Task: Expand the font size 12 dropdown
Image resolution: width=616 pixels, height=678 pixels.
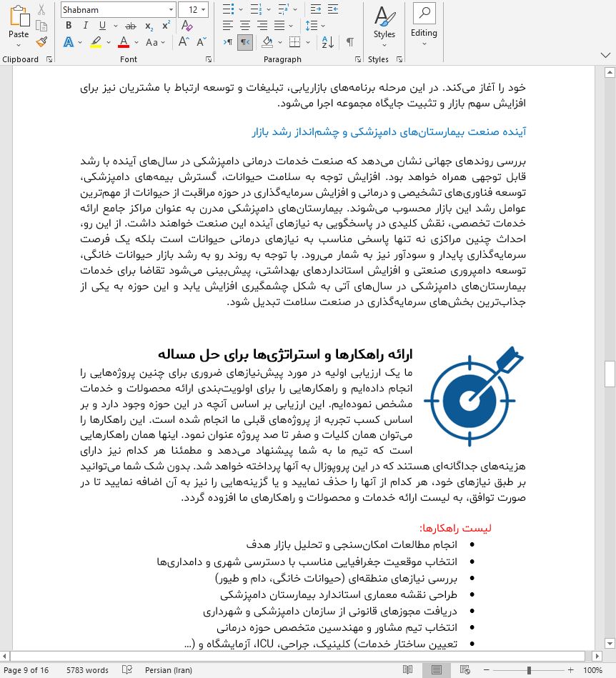Action: [x=204, y=9]
